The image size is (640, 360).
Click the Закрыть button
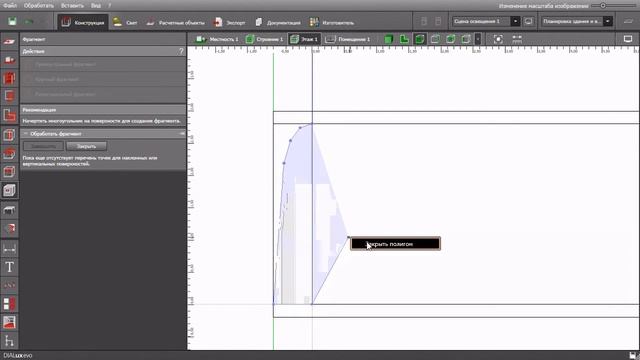86,146
